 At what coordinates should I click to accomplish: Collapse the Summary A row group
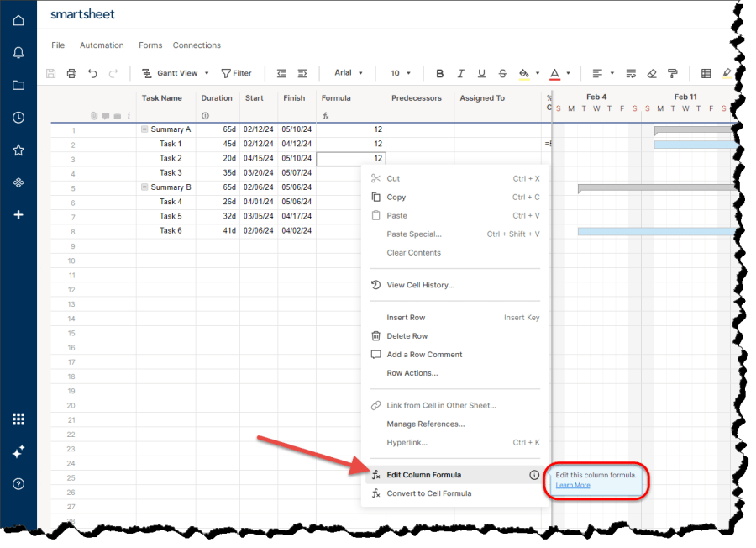143,129
